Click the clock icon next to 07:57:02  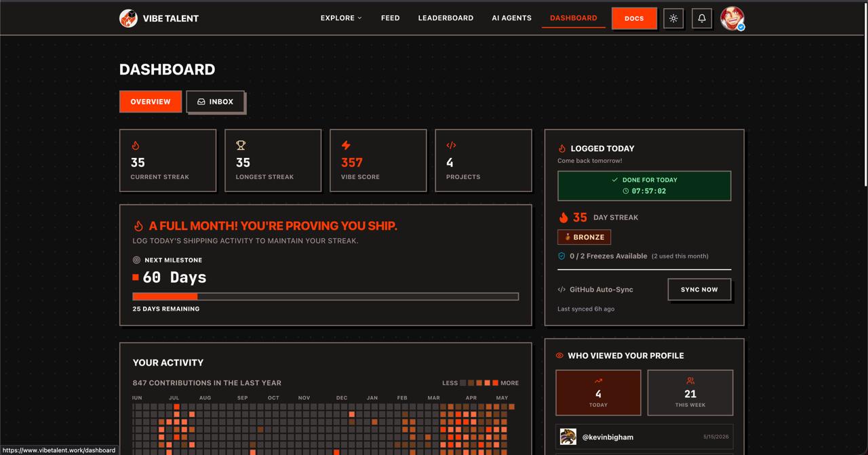(x=626, y=191)
